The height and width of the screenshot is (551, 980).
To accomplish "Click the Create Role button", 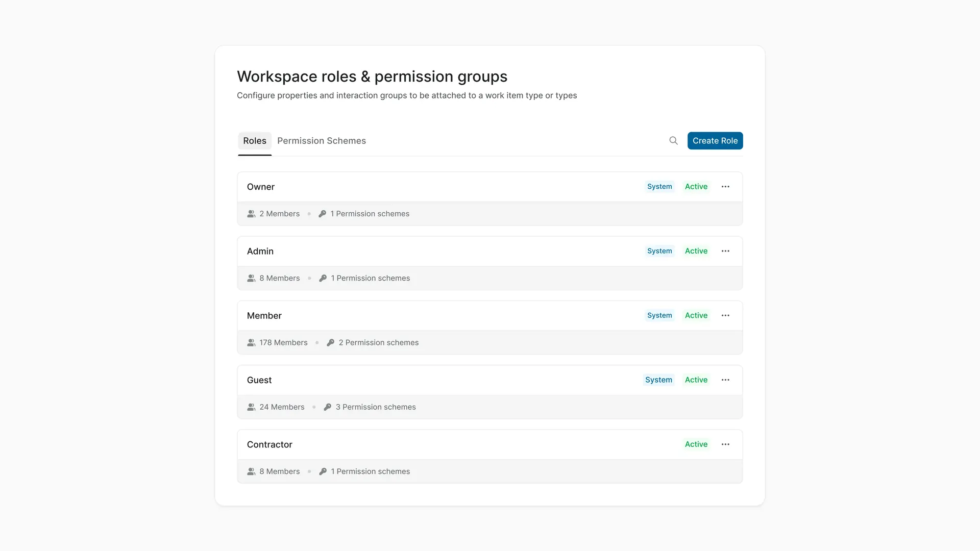I will pos(715,141).
